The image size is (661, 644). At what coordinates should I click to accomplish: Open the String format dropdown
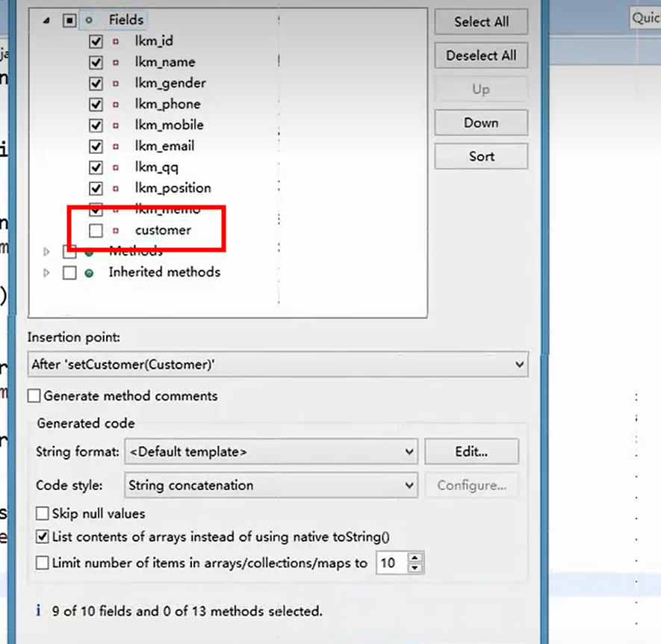click(271, 452)
